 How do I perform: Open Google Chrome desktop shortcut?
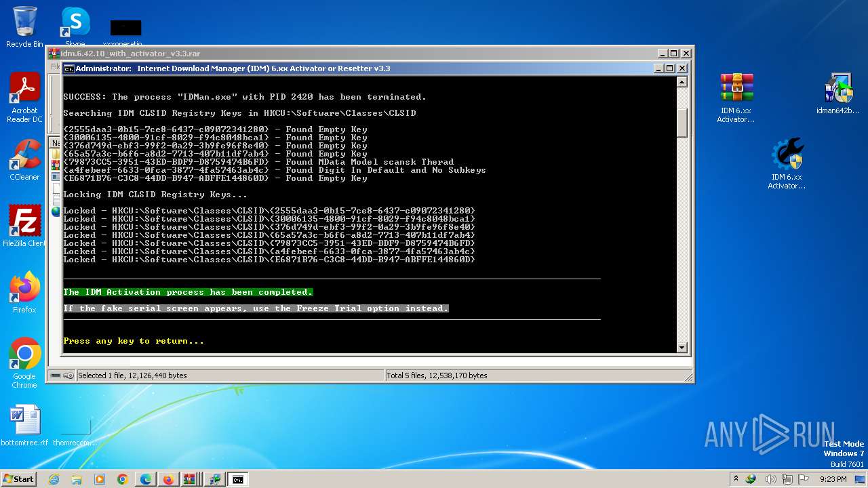(x=24, y=363)
